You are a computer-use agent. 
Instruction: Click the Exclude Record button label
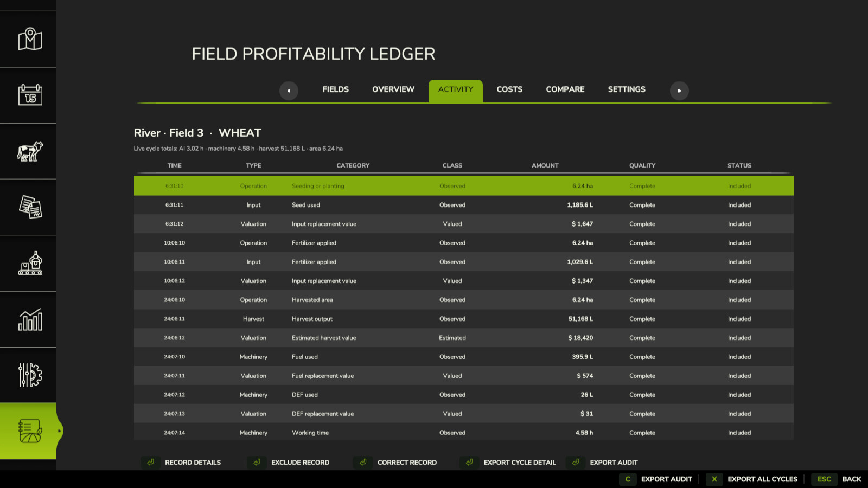point(301,463)
